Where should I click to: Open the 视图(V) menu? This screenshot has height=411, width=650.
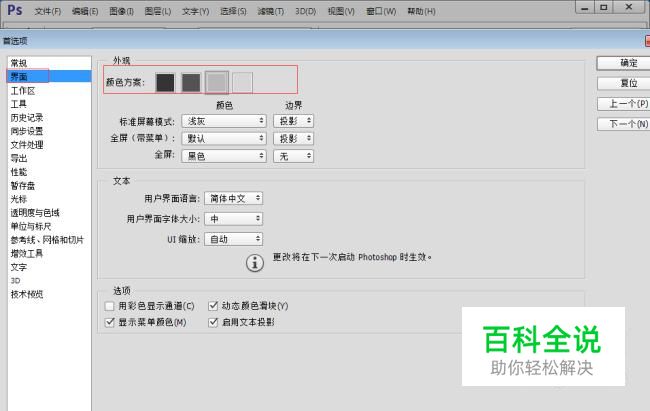pos(341,12)
